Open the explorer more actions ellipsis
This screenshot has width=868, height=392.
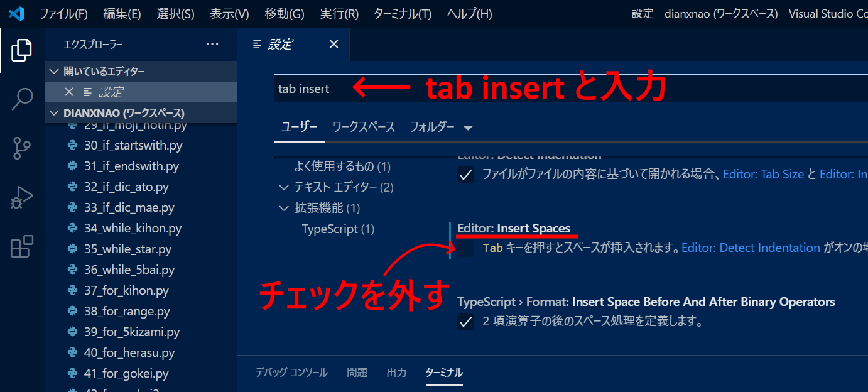pos(212,44)
